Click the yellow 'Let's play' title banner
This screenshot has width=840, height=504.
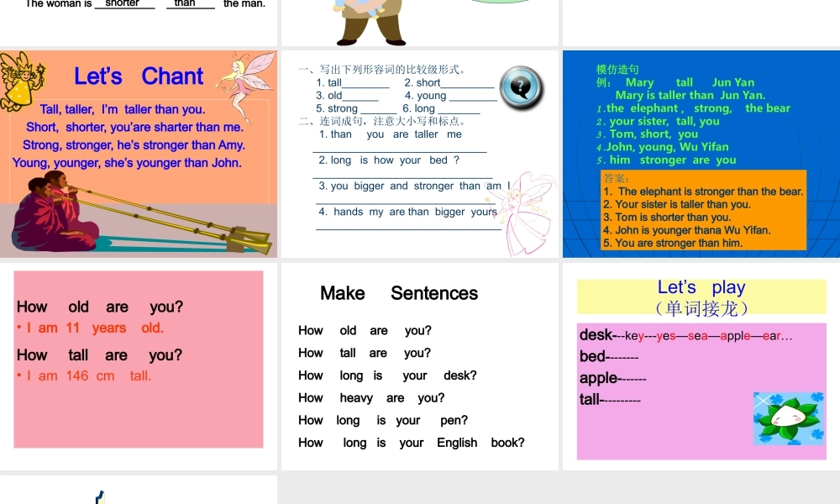[x=701, y=297]
